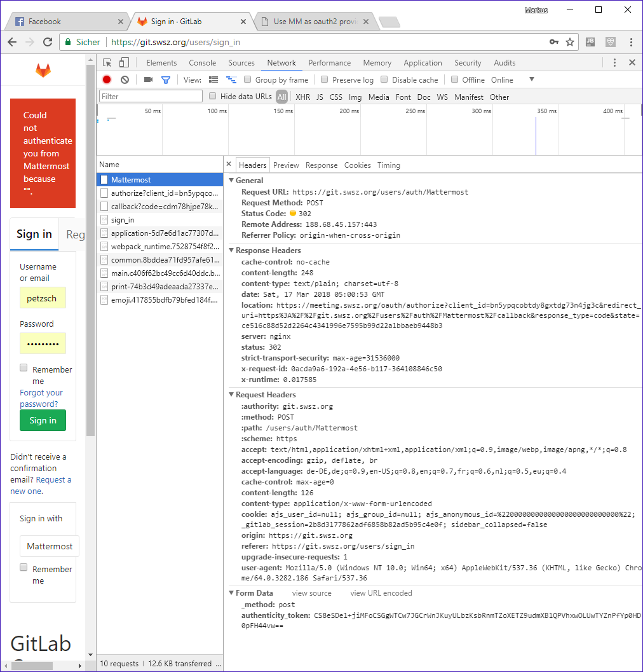Screen dimensions: 643x672
Task: Reload the current page
Action: tap(48, 42)
